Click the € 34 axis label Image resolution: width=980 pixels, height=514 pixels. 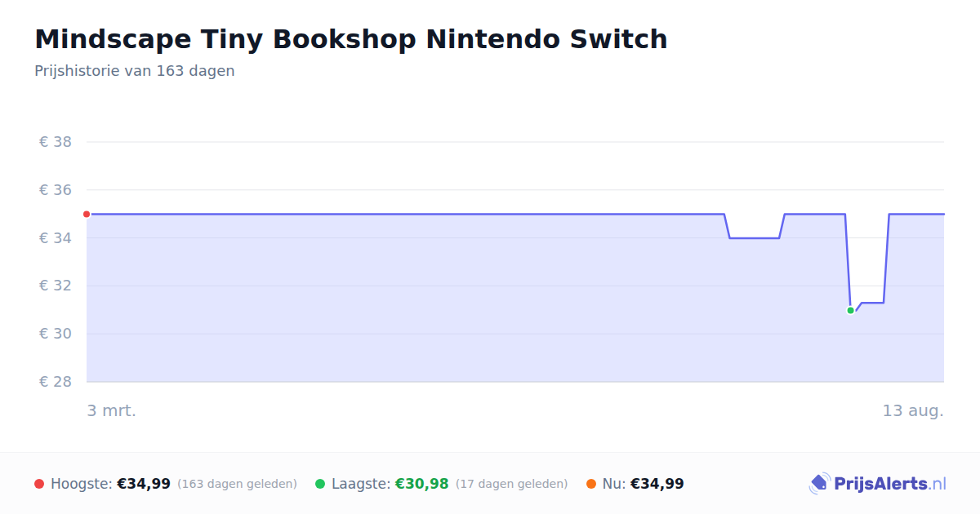(56, 238)
